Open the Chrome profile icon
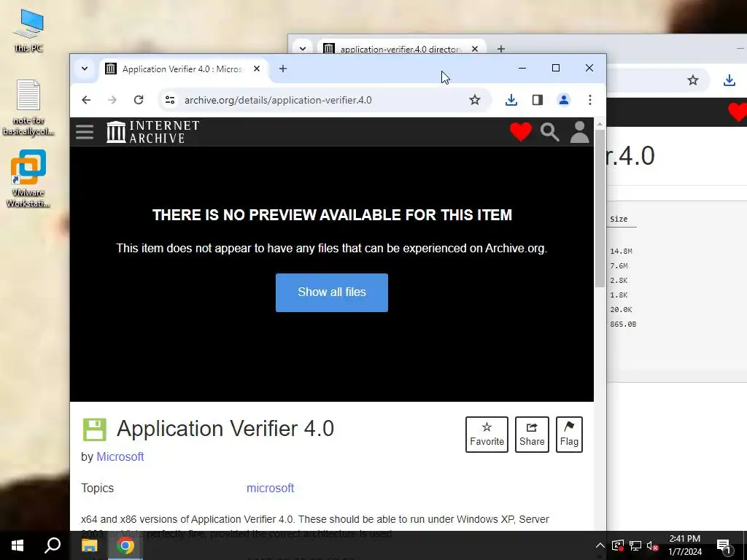Image resolution: width=747 pixels, height=560 pixels. [x=564, y=100]
